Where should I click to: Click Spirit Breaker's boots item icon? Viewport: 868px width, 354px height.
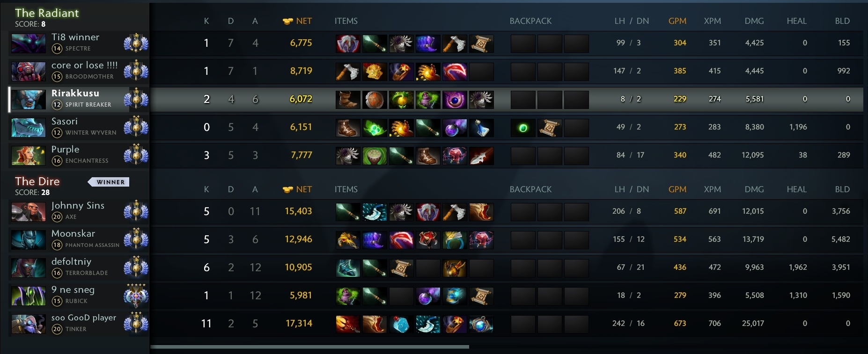[x=348, y=100]
